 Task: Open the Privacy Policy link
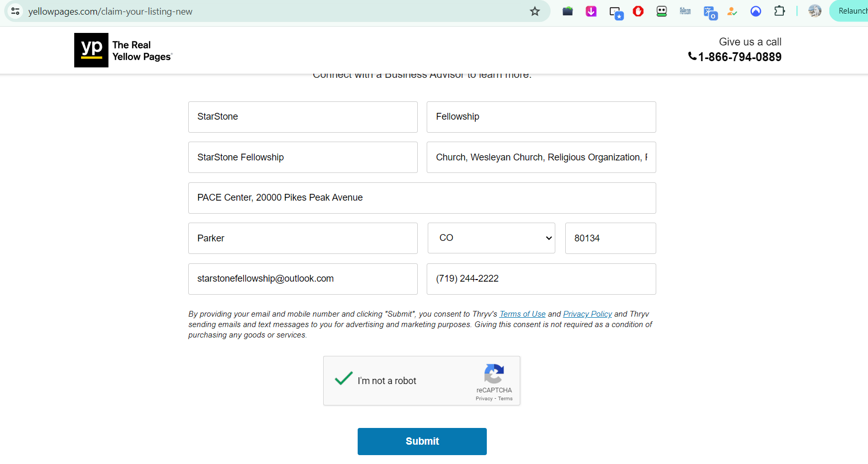click(x=587, y=314)
